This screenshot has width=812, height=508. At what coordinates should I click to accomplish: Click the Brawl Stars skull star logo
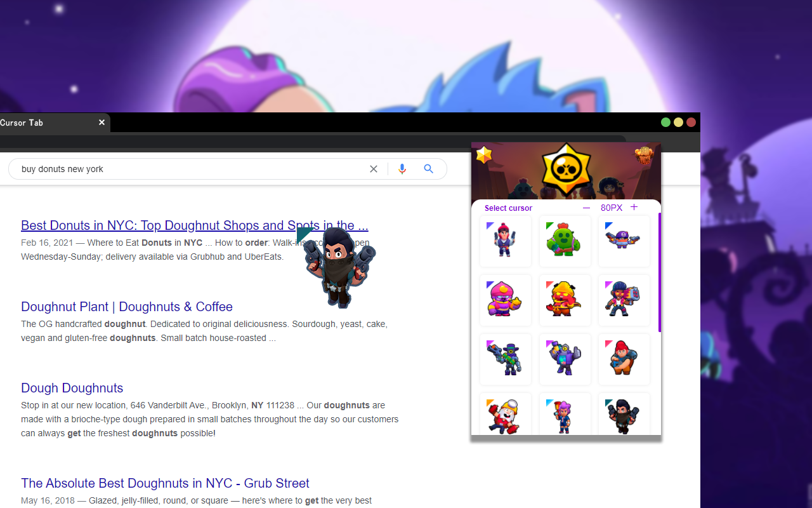(566, 169)
